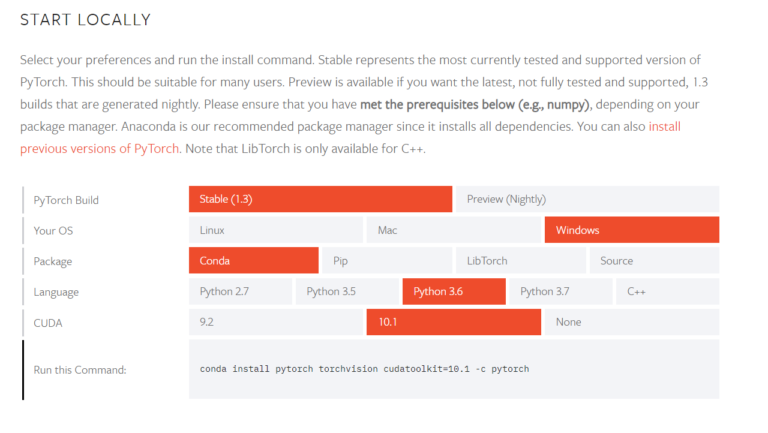Screen dimensions: 768x433
Task: Choose Conda as the package
Action: 254,261
